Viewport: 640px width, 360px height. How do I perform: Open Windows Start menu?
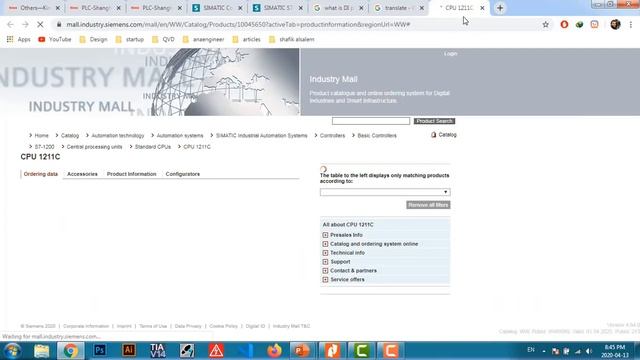(x=12, y=351)
